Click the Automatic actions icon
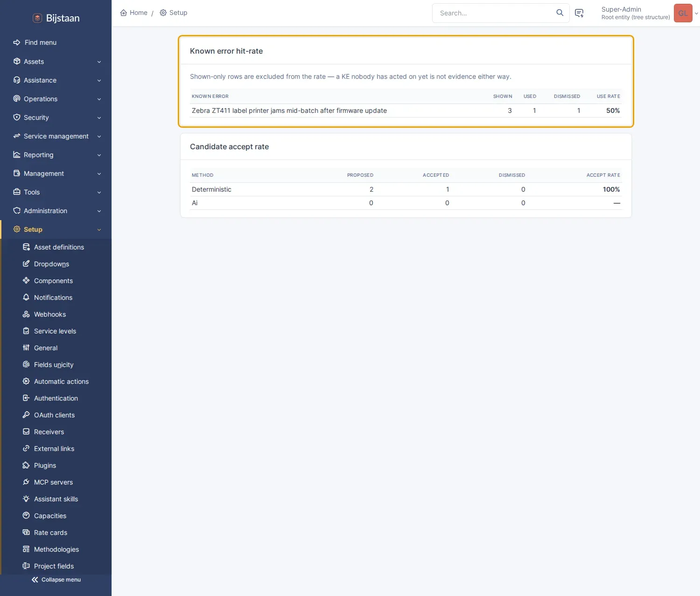This screenshot has width=700, height=596. tap(26, 381)
